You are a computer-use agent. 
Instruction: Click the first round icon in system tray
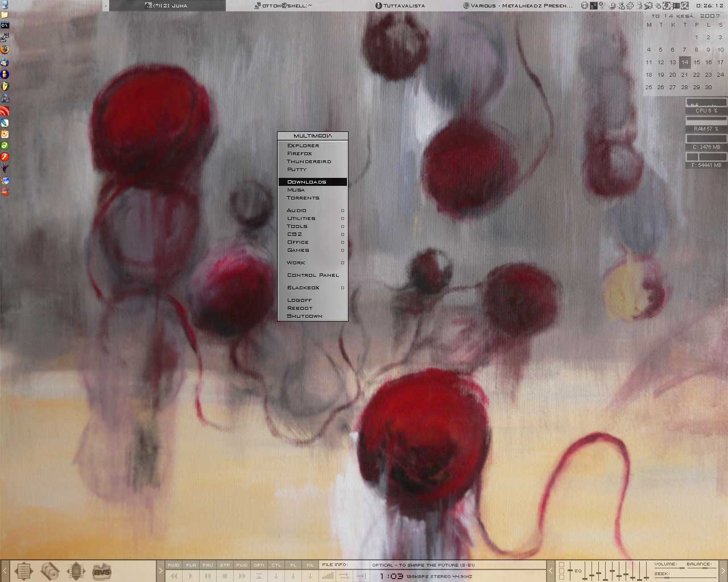[585, 6]
